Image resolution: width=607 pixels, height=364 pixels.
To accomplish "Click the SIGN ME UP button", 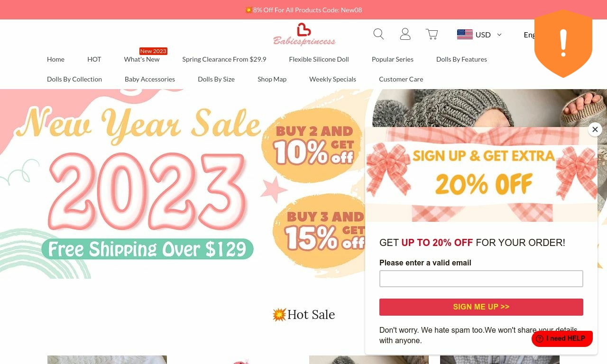I will pos(481,307).
